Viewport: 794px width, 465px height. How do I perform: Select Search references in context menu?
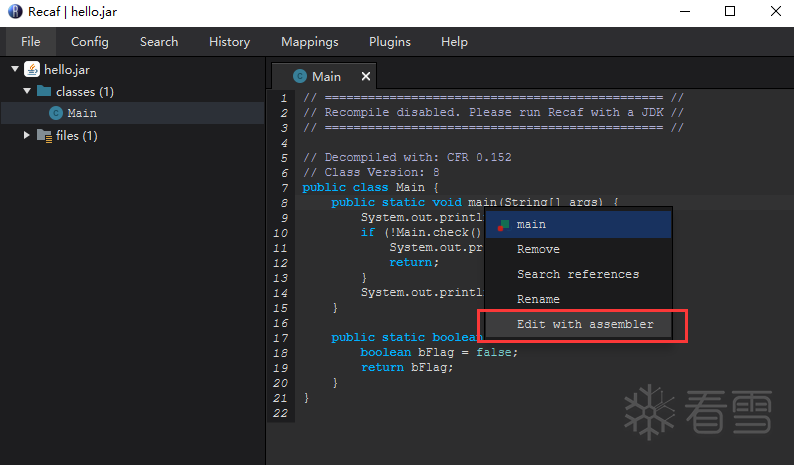pos(577,274)
